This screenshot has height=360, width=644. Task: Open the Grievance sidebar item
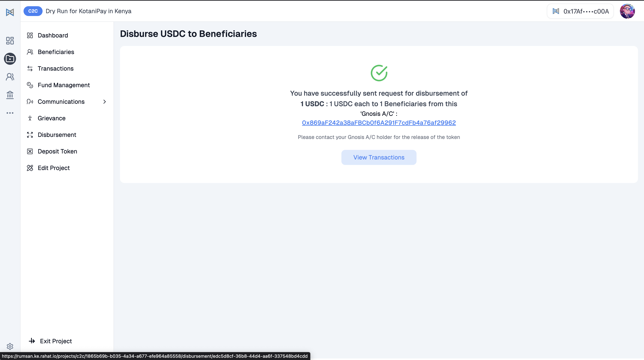[x=51, y=118]
